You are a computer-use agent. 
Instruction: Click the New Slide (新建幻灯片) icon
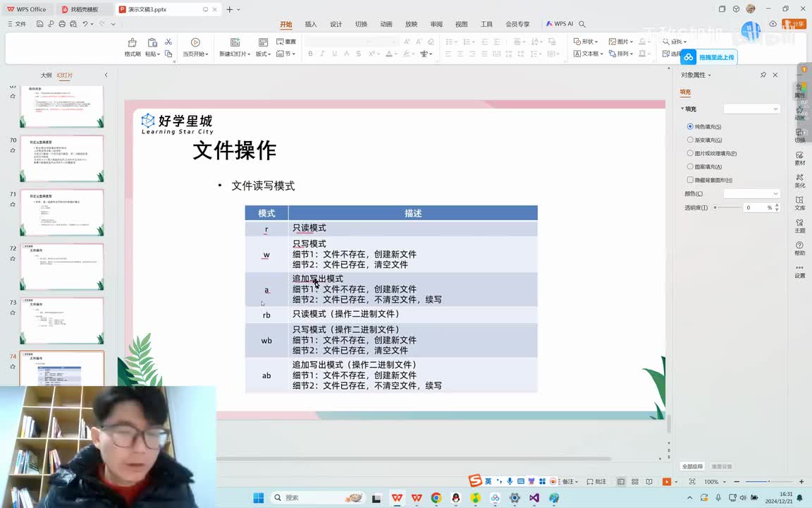click(235, 42)
